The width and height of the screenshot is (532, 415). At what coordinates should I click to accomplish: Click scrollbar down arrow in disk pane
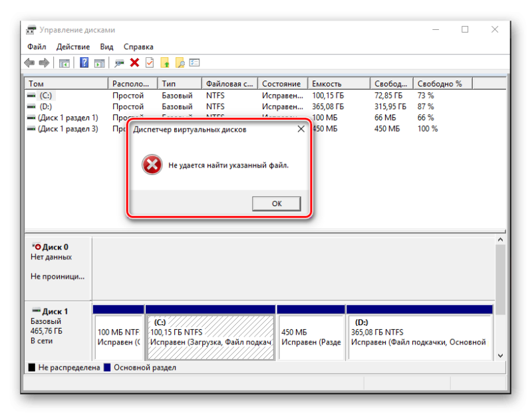click(x=501, y=356)
